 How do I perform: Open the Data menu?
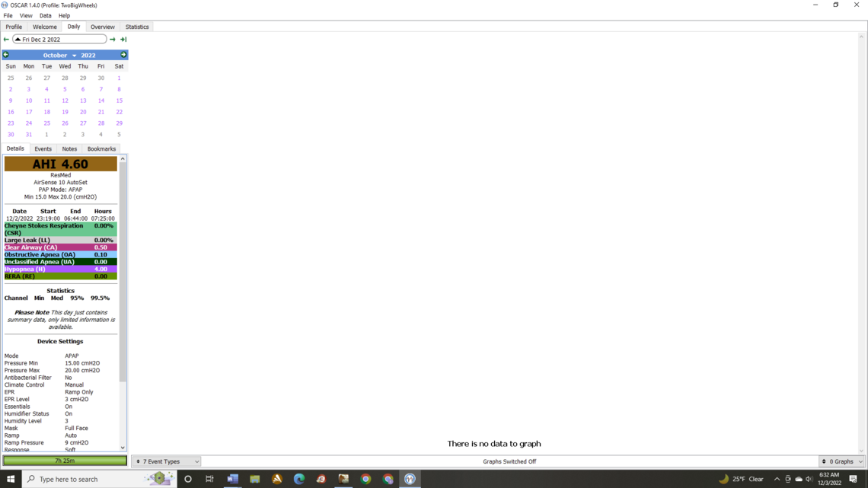45,15
